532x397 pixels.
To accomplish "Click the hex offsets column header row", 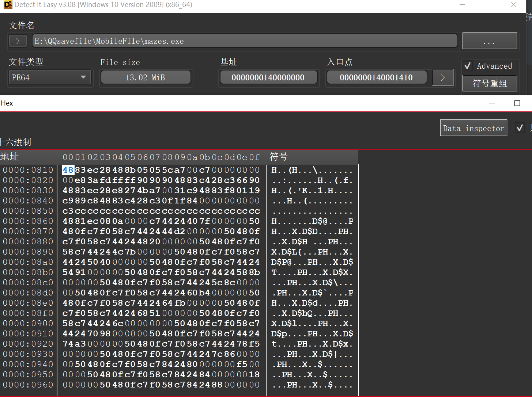I will point(161,157).
